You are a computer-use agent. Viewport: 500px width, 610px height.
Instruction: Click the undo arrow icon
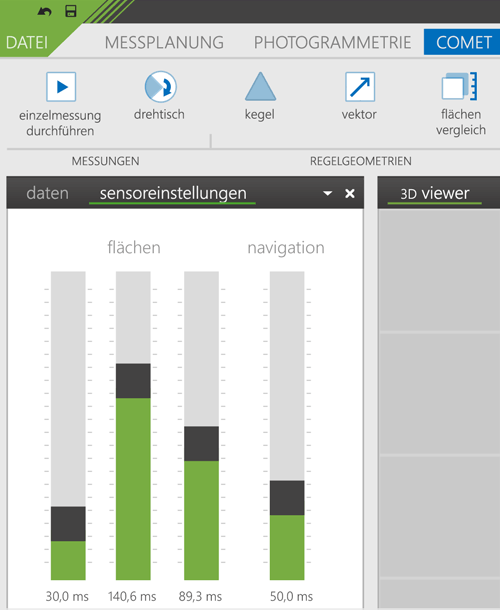(44, 12)
